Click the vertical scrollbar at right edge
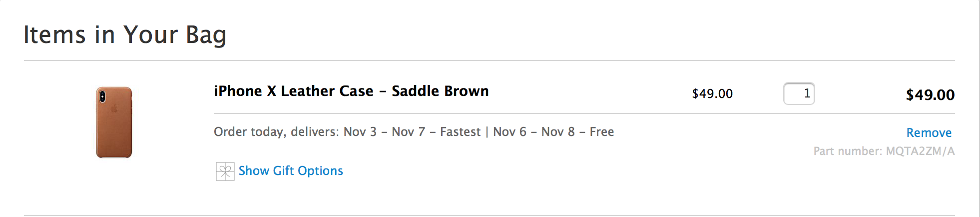Viewport: 980px width, 217px height. click(x=979, y=108)
